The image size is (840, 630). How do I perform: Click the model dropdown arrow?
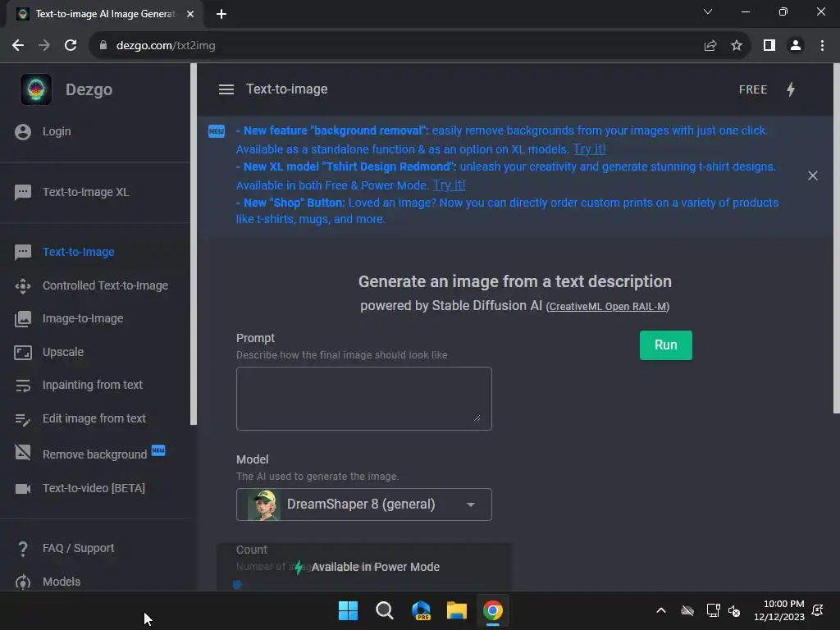point(471,504)
